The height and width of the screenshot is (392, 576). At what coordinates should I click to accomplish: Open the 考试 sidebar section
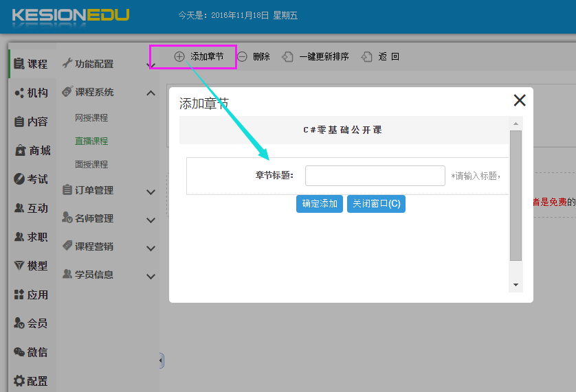pyautogui.click(x=32, y=179)
